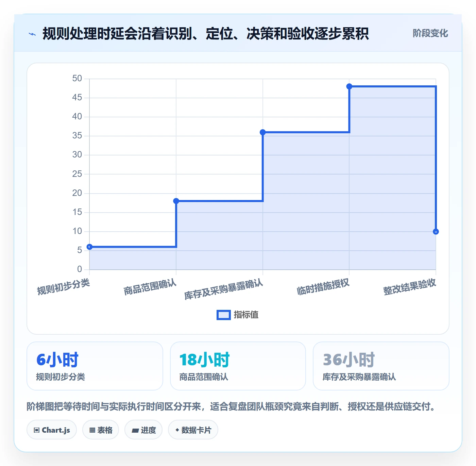Select the 库存及采购暴露确认 data point at 36
The height and width of the screenshot is (466, 476).
tap(263, 132)
